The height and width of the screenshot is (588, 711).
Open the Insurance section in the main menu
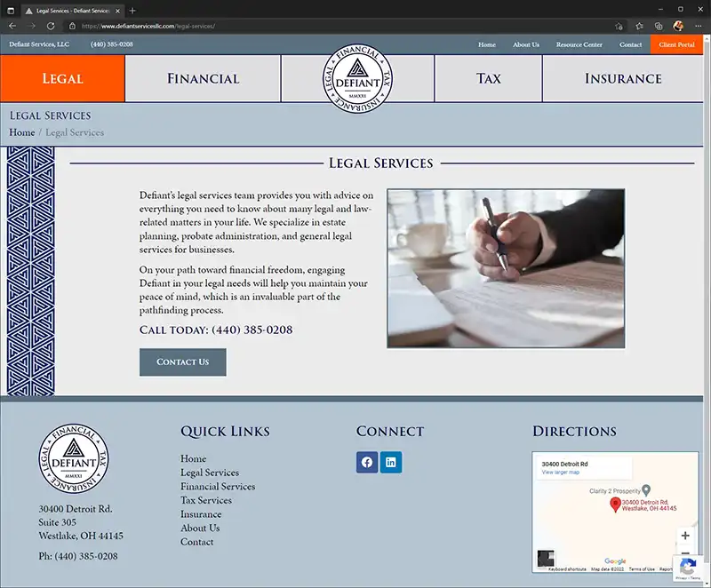pyautogui.click(x=623, y=78)
